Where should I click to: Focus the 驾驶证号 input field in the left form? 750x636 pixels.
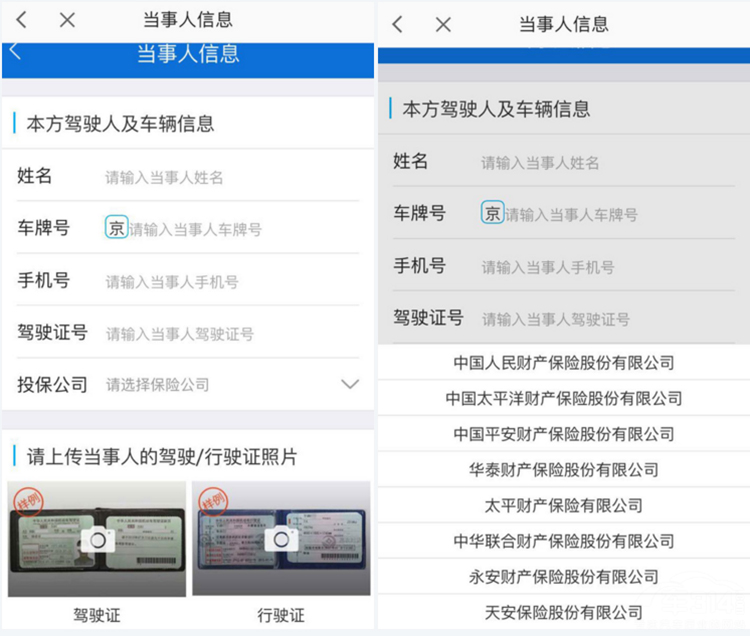(x=232, y=334)
